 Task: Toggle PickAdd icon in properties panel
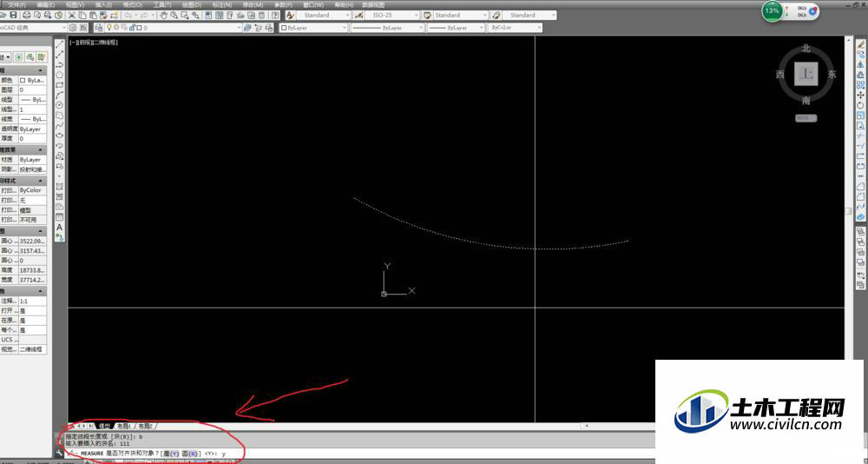click(19, 57)
